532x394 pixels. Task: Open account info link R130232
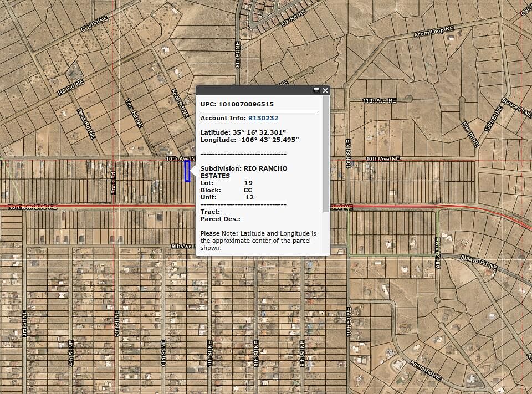click(x=263, y=118)
